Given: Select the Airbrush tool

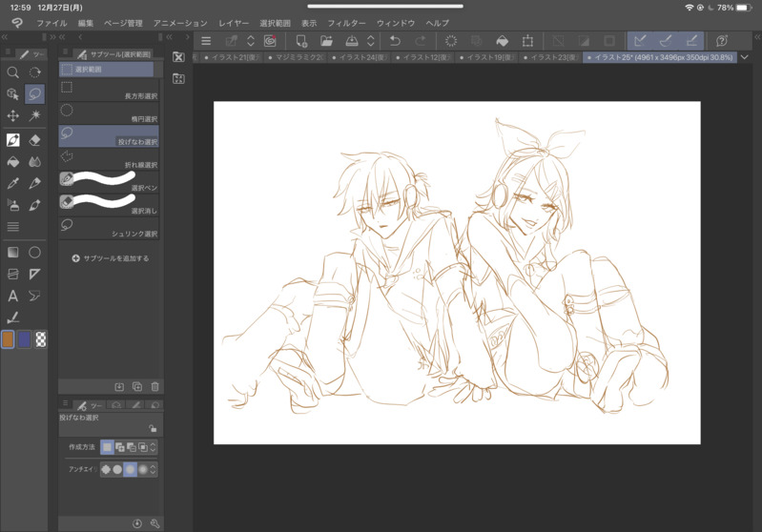Looking at the screenshot, I should (13, 205).
